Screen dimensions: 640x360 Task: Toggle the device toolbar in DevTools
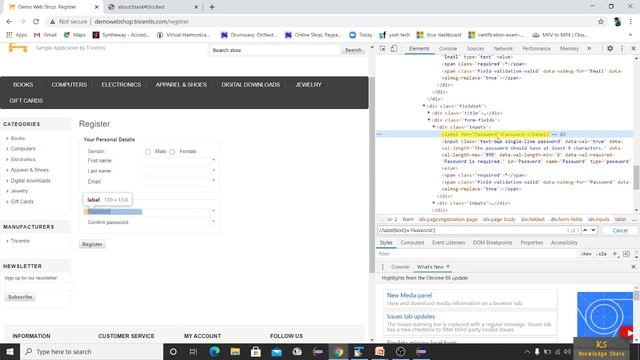pos(393,49)
